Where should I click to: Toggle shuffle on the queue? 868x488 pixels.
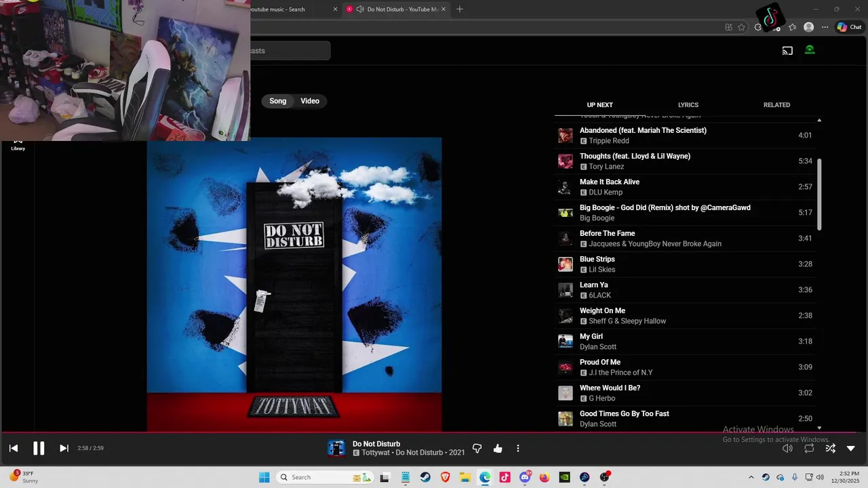click(830, 448)
